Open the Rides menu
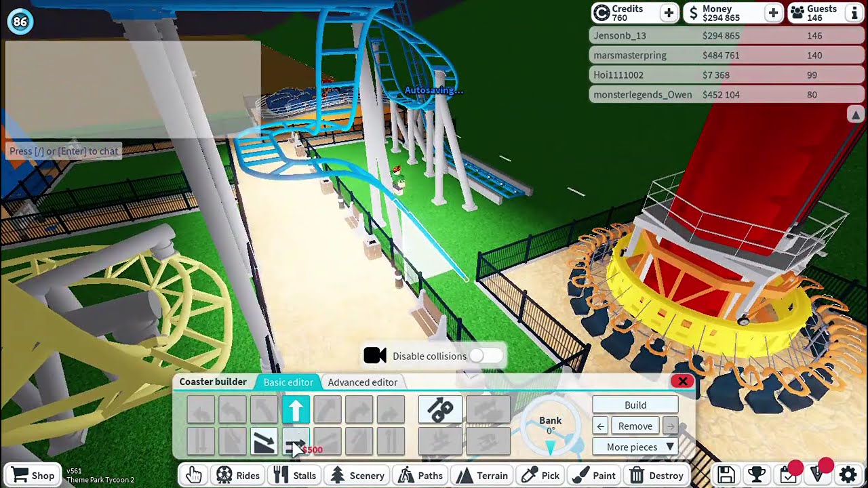 (x=238, y=475)
